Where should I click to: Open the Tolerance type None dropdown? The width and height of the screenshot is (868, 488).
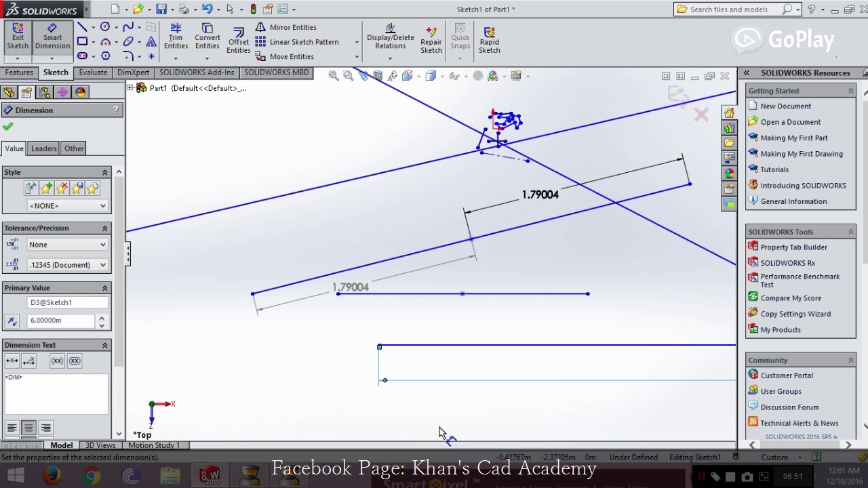pyautogui.click(x=67, y=245)
